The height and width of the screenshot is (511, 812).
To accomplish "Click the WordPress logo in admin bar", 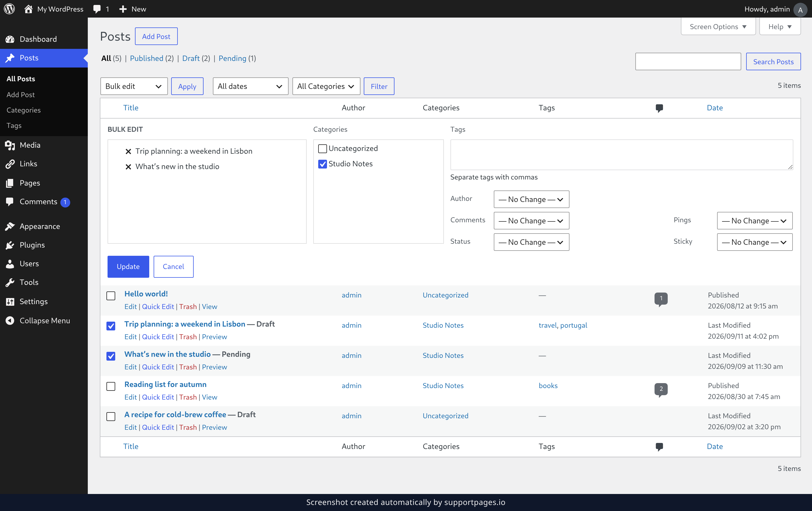I will coord(9,9).
